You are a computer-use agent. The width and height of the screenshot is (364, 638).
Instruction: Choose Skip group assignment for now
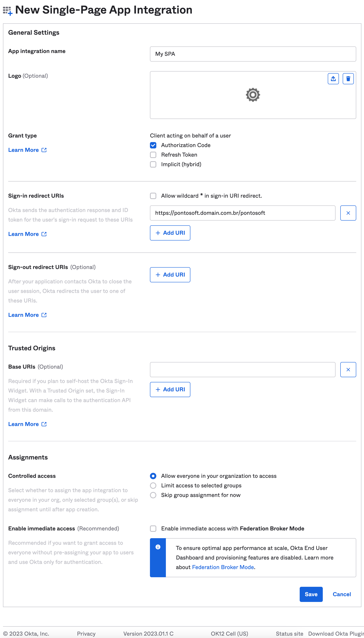click(x=153, y=495)
